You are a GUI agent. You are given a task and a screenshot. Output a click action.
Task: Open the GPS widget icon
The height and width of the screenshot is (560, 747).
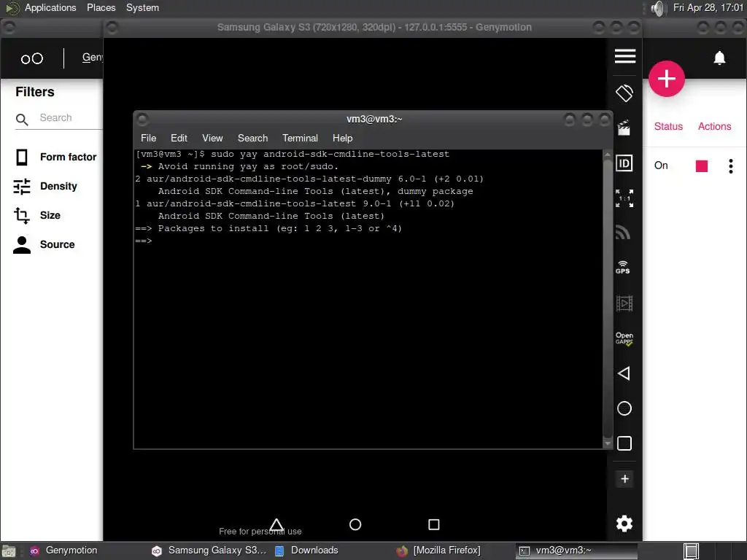623,267
